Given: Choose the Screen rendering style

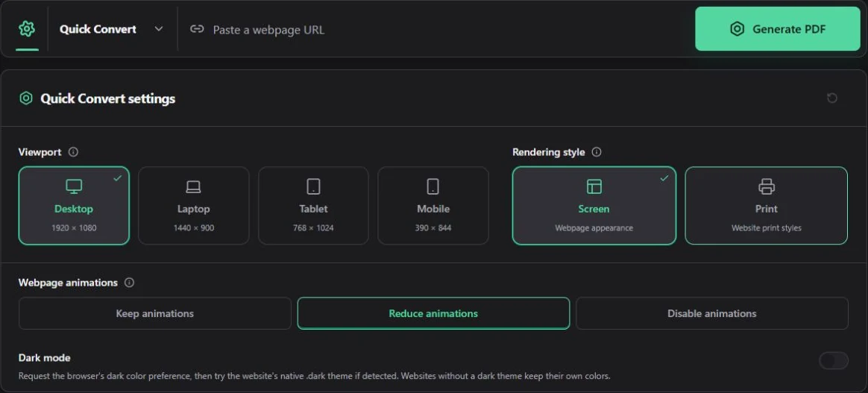Looking at the screenshot, I should point(594,205).
